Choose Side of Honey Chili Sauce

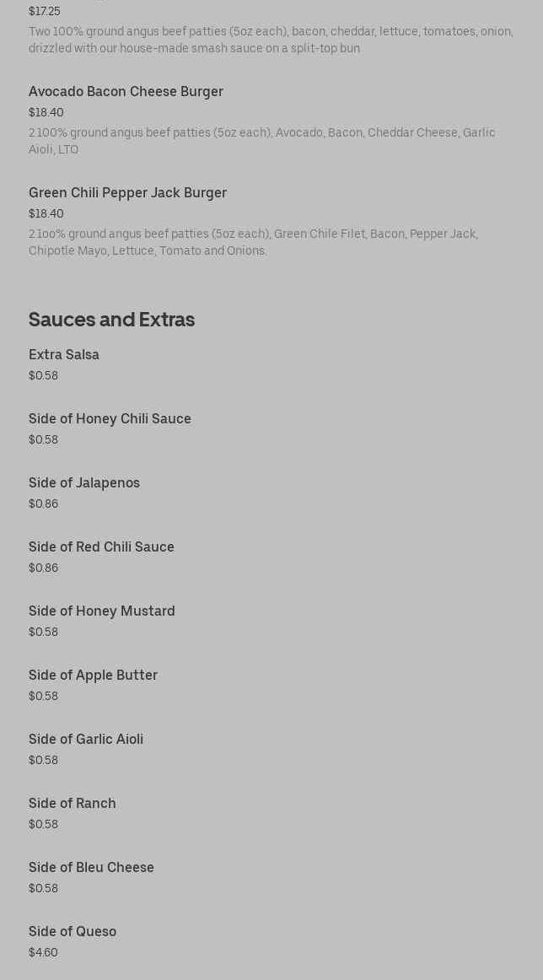[110, 418]
